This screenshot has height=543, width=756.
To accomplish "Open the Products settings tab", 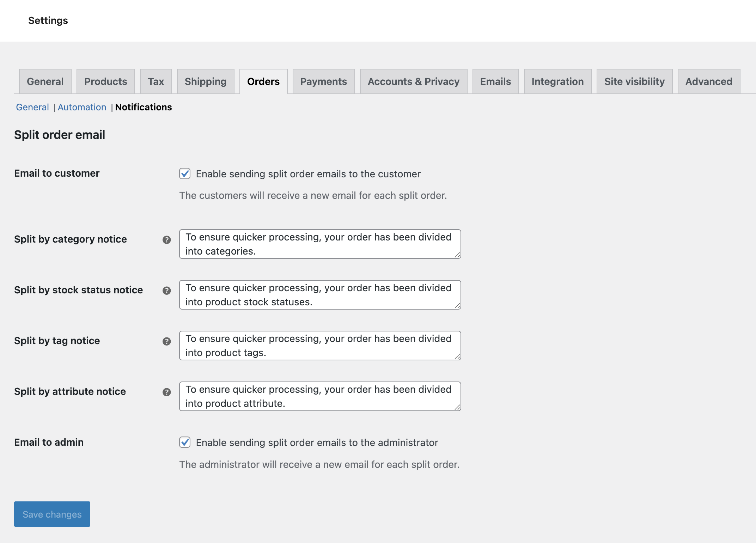I will 106,81.
